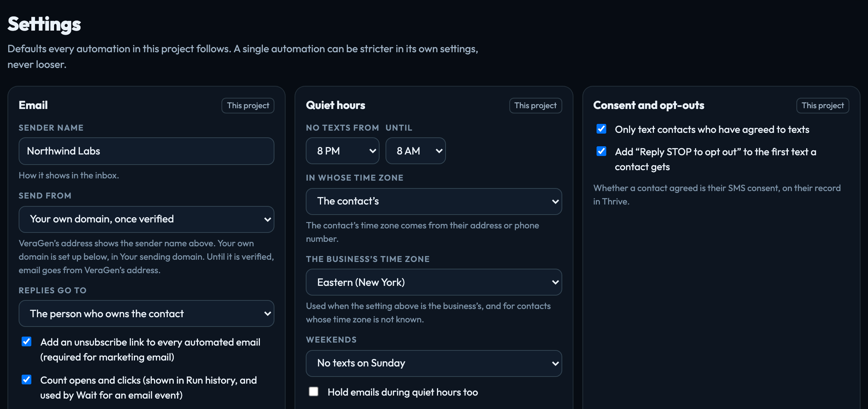Open the Send From domain dropdown
This screenshot has width=868, height=409.
point(147,219)
